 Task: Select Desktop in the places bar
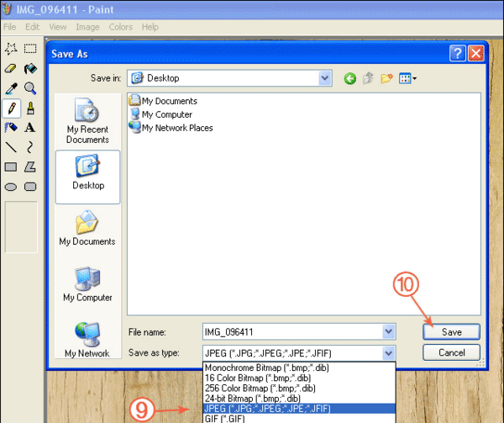coord(87,177)
